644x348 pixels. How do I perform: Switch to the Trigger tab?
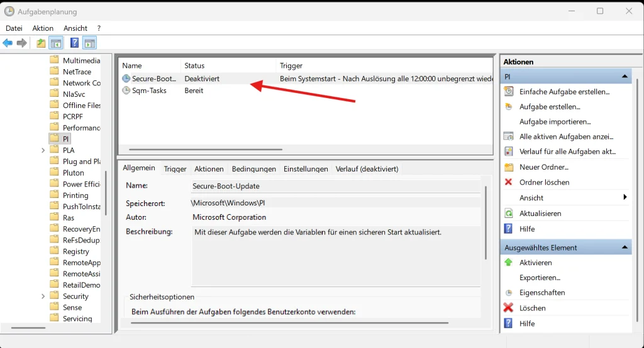[175, 169]
